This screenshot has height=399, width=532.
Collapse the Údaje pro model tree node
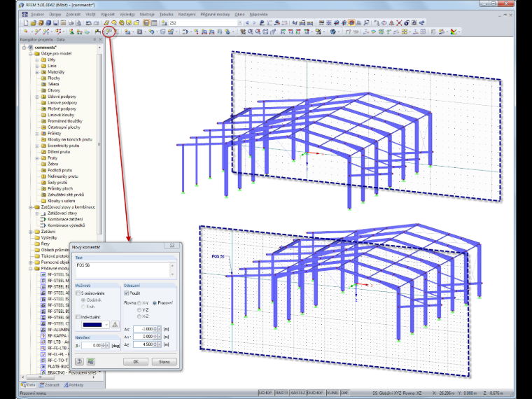31,54
